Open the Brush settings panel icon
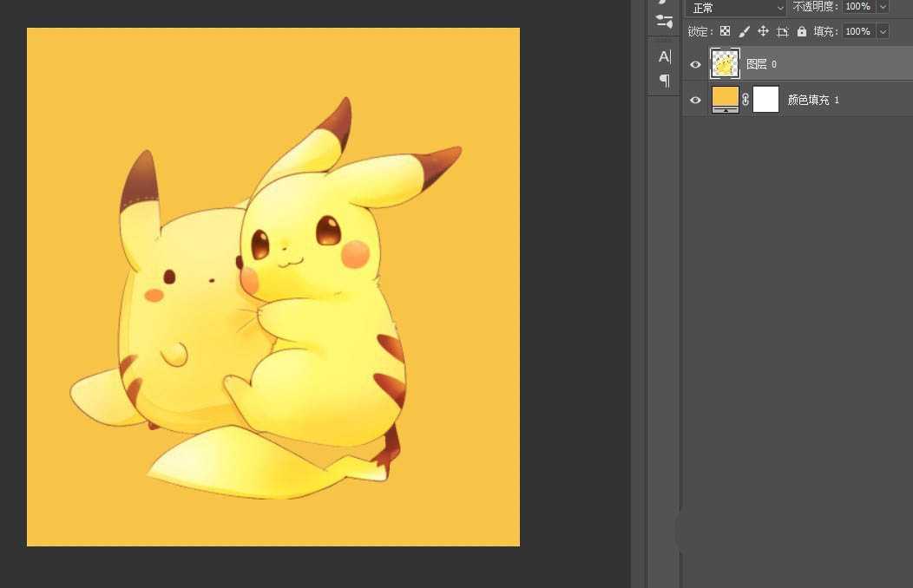This screenshot has width=913, height=588. click(664, 20)
